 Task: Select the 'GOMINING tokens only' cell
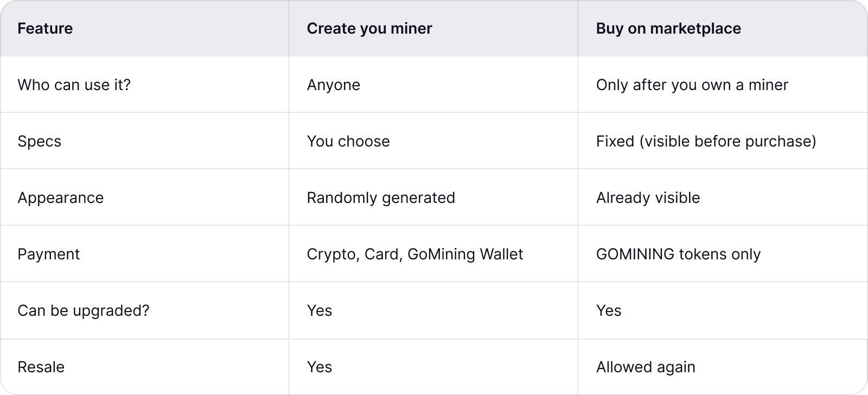pos(678,254)
